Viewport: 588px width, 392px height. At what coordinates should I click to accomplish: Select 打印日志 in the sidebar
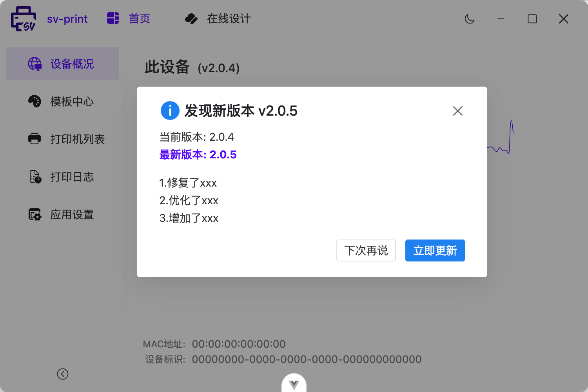pos(72,177)
